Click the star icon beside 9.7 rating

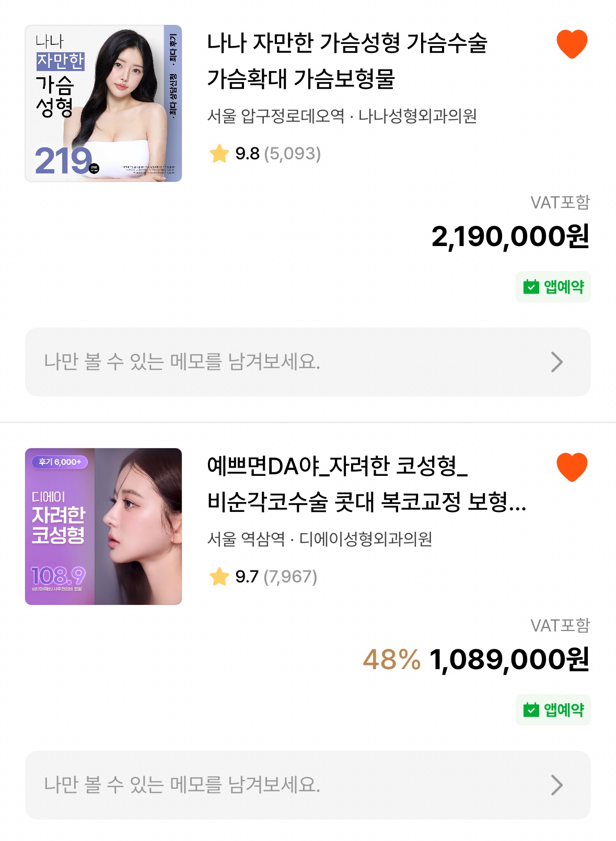click(x=219, y=577)
